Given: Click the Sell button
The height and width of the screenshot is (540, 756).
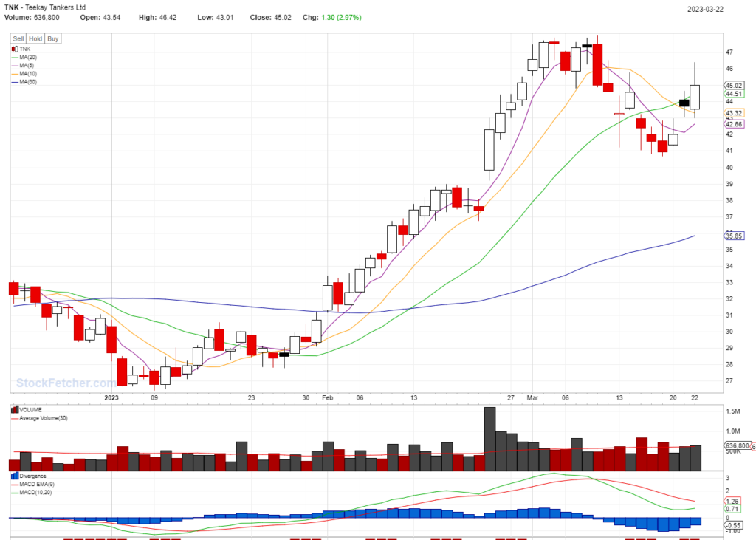Looking at the screenshot, I should [18, 38].
